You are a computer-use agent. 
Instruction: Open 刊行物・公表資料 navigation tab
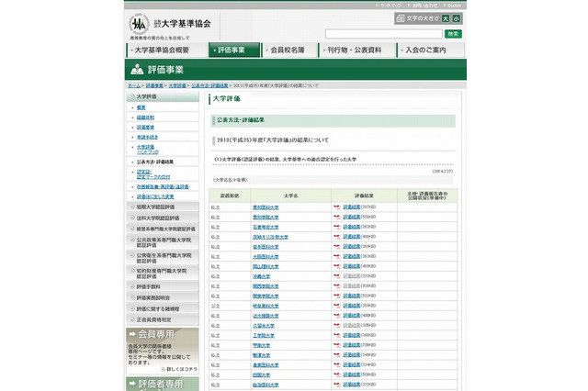356,50
